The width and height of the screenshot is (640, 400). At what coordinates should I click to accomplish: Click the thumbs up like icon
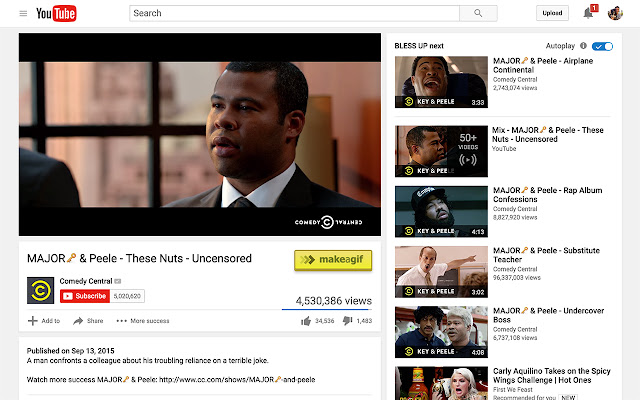pos(306,321)
